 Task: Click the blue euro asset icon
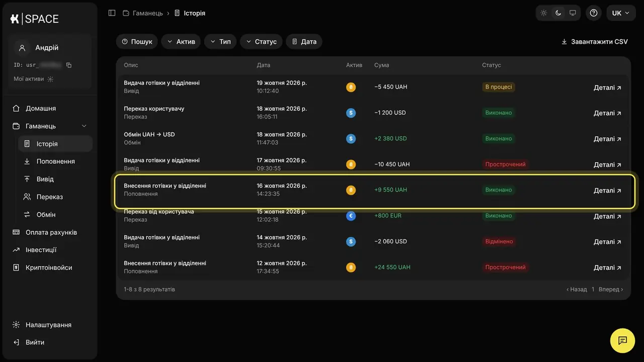[x=351, y=216]
